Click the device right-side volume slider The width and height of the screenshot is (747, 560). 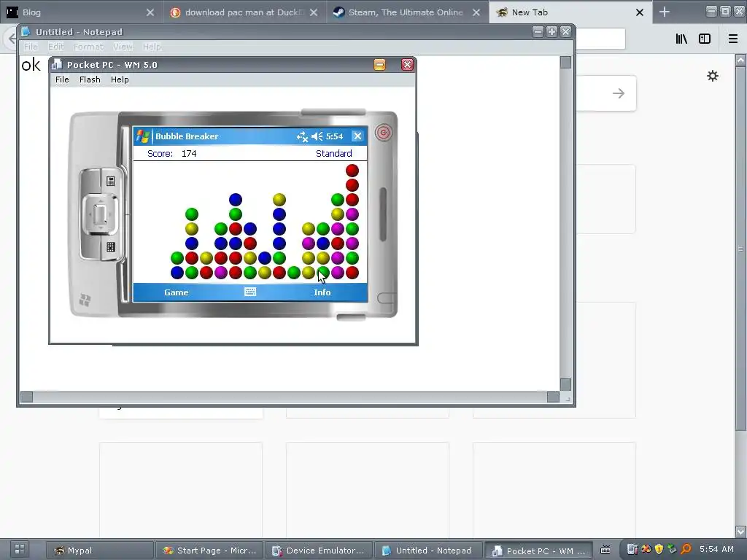pyautogui.click(x=382, y=214)
